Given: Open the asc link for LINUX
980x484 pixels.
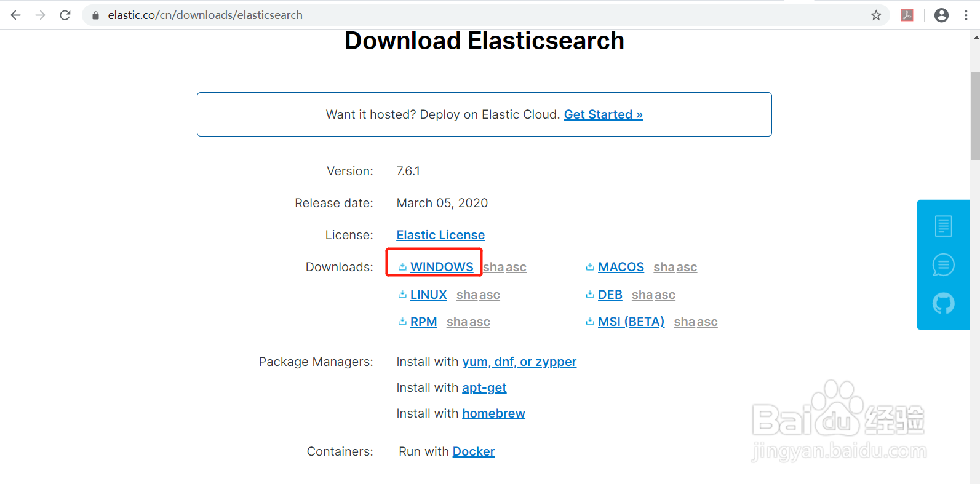Looking at the screenshot, I should pos(490,295).
